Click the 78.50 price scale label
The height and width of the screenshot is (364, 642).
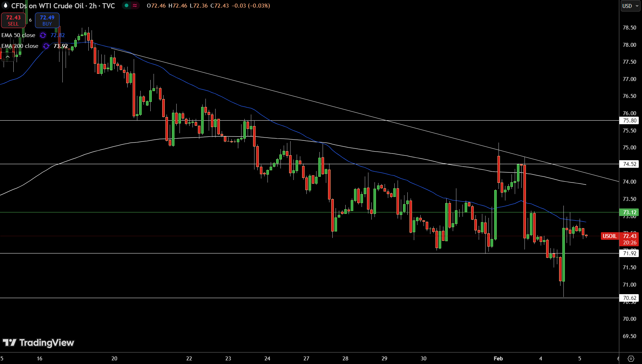click(x=629, y=28)
